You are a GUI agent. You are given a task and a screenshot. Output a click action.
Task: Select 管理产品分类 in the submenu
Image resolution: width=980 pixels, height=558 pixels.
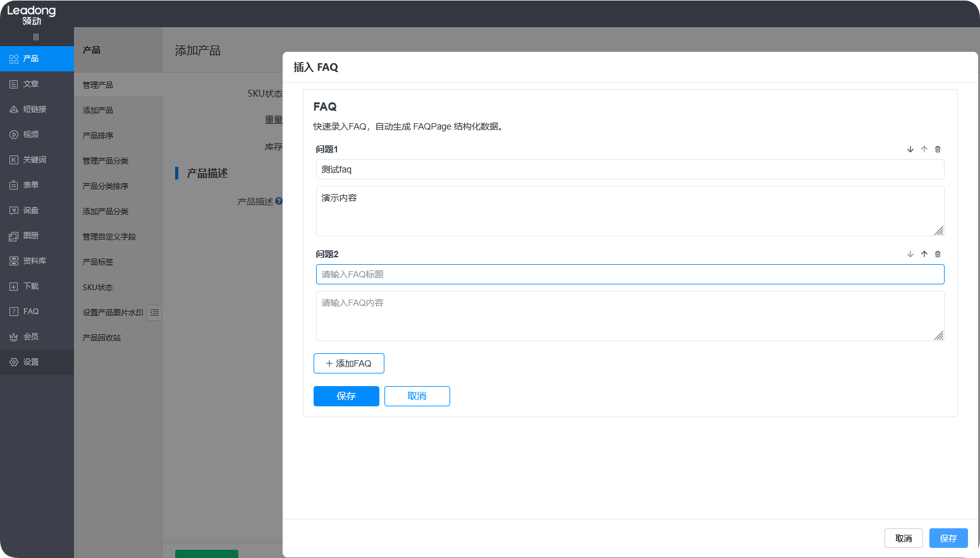tap(118, 161)
